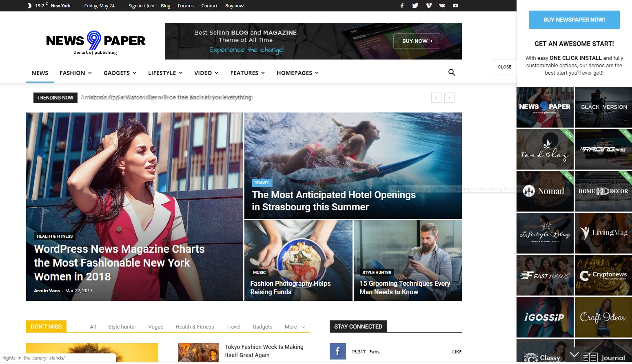Click Buy Now on banner ad
Viewport: 632px width, 364px height.
(417, 41)
